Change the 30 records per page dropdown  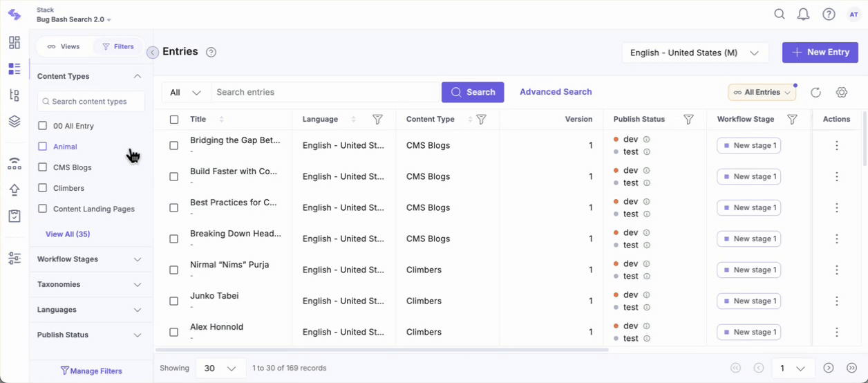pyautogui.click(x=220, y=368)
